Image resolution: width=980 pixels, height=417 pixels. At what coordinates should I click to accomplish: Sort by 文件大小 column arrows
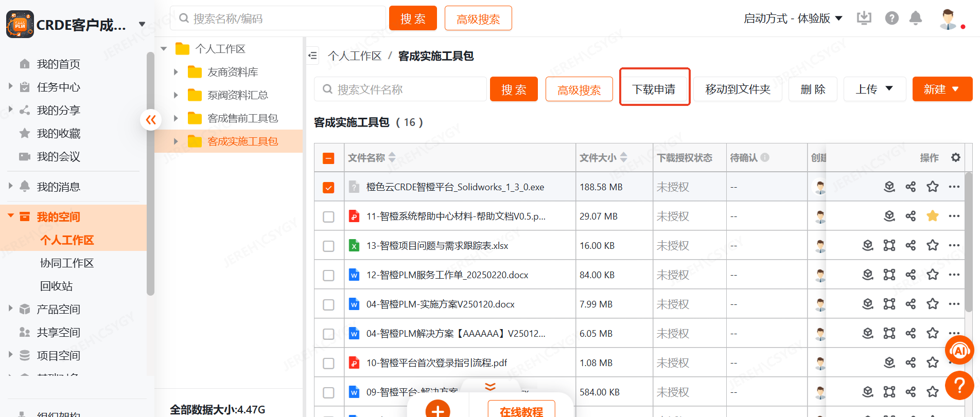click(x=624, y=157)
